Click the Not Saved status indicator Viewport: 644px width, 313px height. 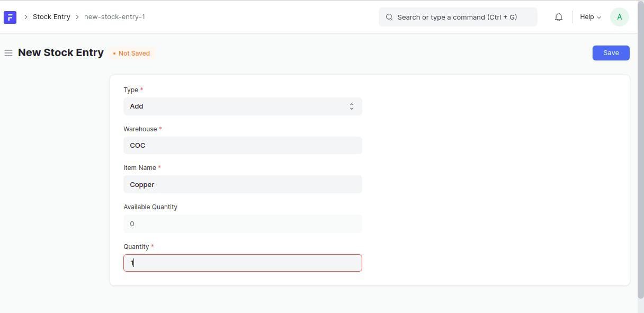[131, 53]
